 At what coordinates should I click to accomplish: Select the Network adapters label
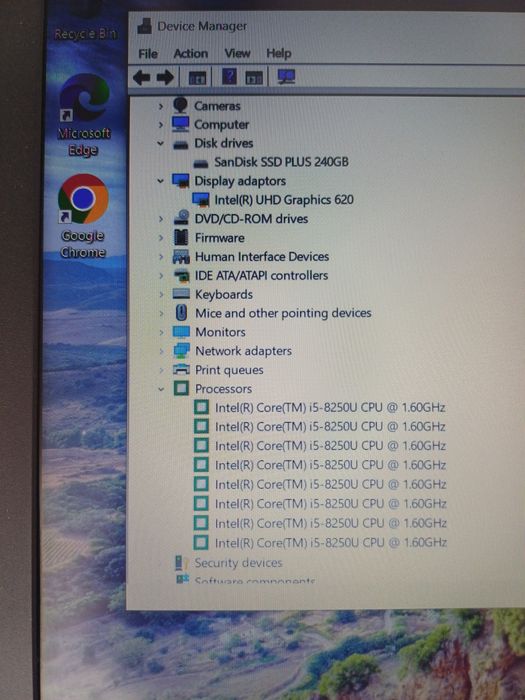tap(244, 351)
